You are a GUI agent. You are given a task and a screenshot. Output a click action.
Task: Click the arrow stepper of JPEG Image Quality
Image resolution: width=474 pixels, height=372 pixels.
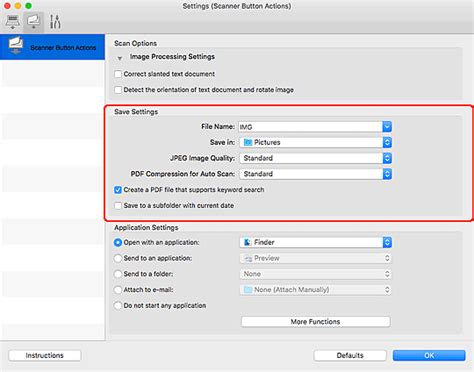click(x=387, y=158)
